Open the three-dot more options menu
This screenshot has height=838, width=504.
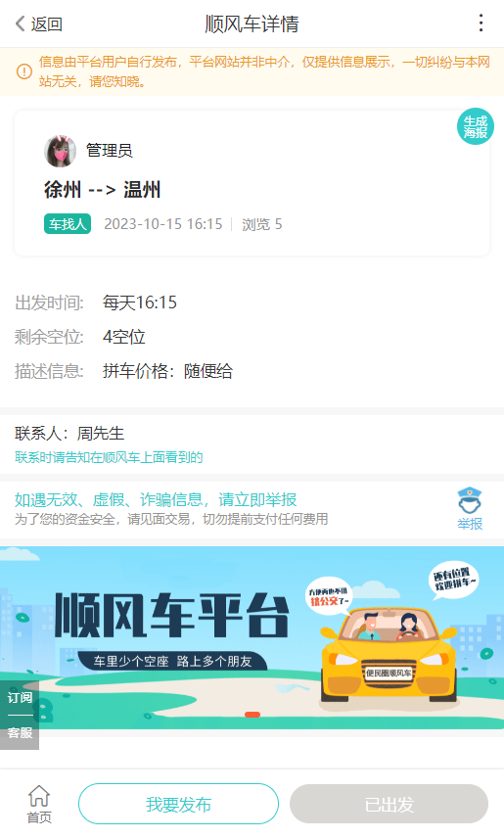(481, 23)
